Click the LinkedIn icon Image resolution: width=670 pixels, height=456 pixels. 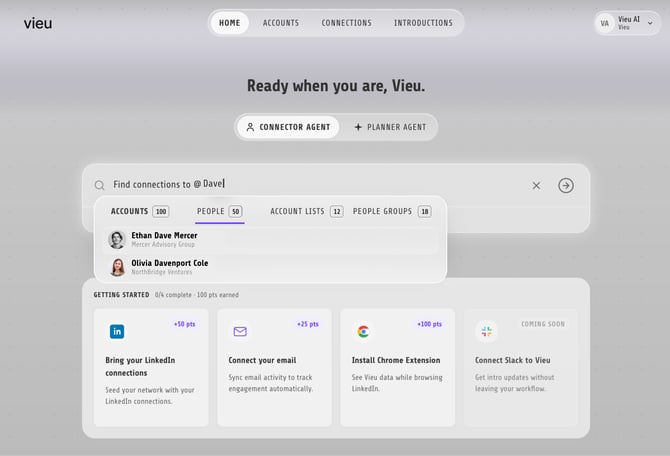117,331
